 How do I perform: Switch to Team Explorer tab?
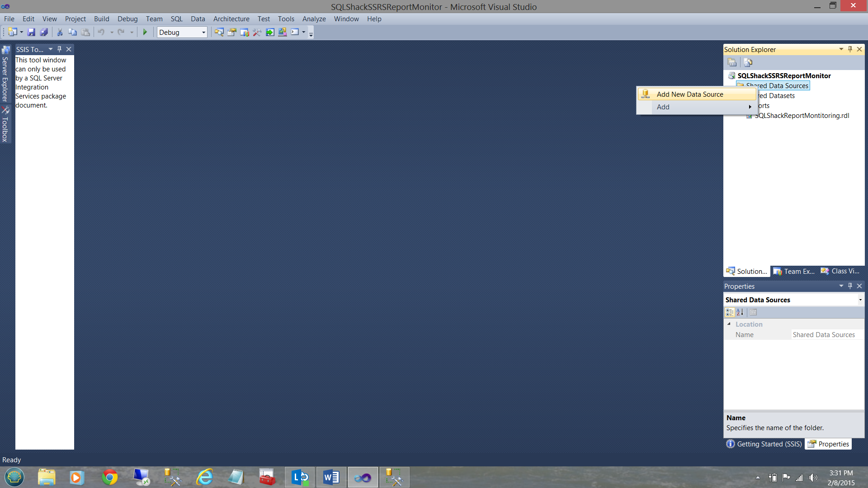794,271
